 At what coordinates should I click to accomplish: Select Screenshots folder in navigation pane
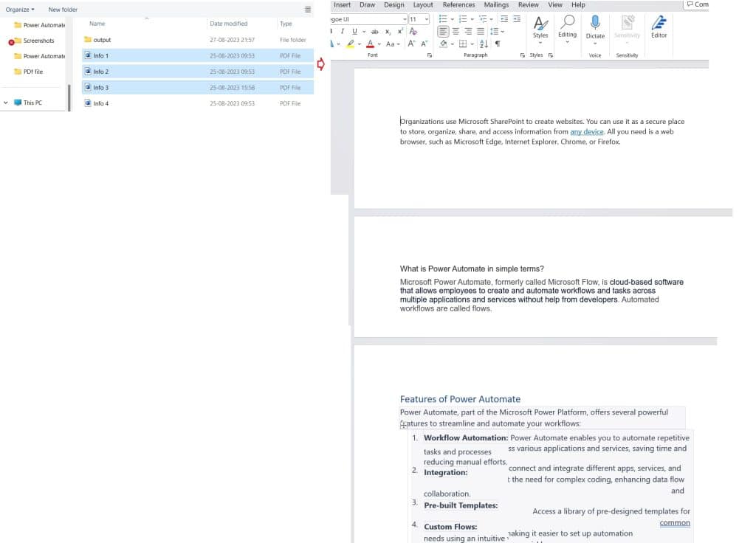[34, 41]
